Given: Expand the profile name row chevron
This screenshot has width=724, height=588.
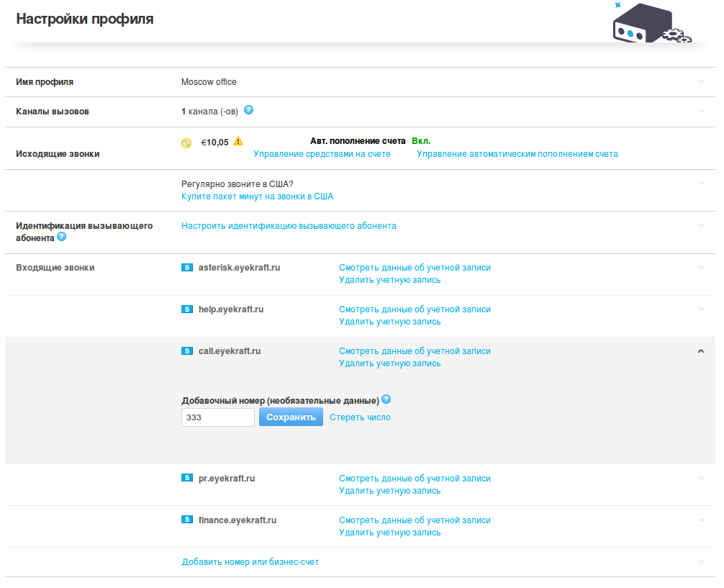Looking at the screenshot, I should point(702,82).
